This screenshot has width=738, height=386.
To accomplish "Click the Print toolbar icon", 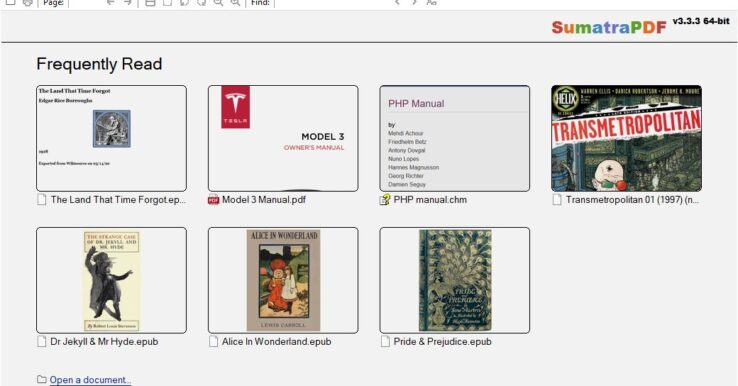I will coord(28,2).
